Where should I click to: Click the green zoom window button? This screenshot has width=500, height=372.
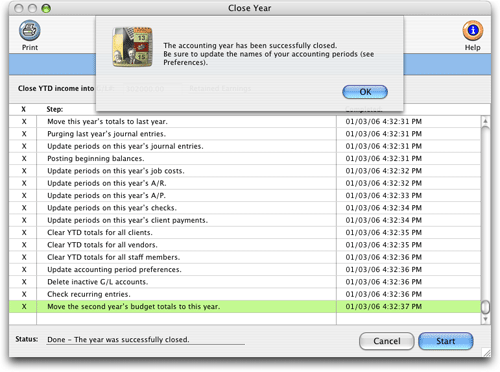point(46,8)
